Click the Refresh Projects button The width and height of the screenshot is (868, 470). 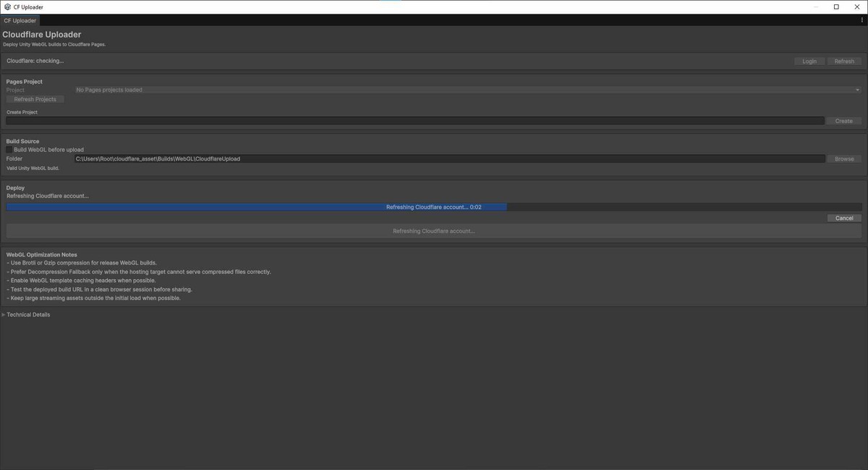35,100
